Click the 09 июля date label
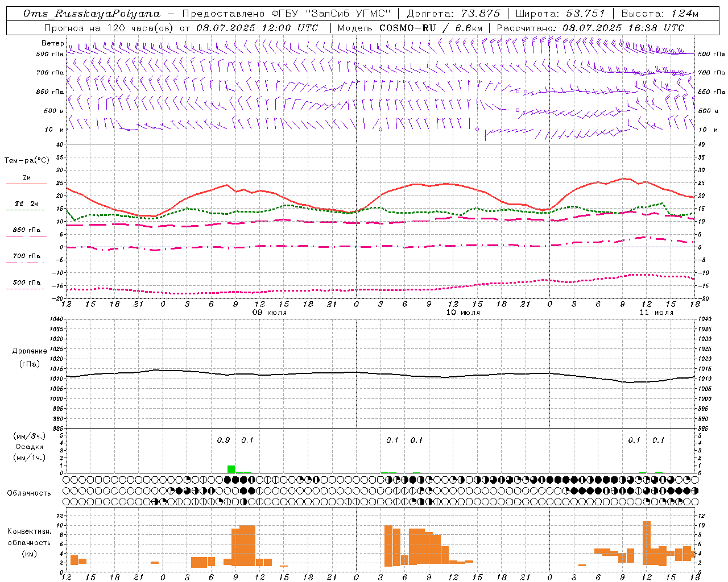Screen dimensions: 728x582 (270, 313)
